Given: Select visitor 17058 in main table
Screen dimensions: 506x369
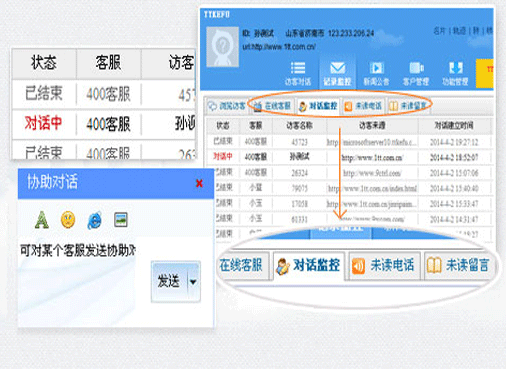Looking at the screenshot, I should (x=299, y=204).
